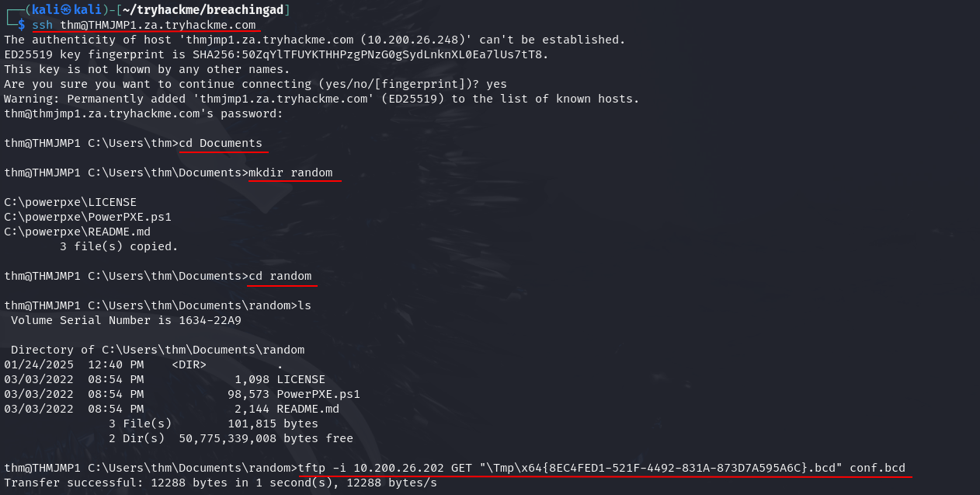Click the 'Transfer successful' output line

[x=221, y=483]
